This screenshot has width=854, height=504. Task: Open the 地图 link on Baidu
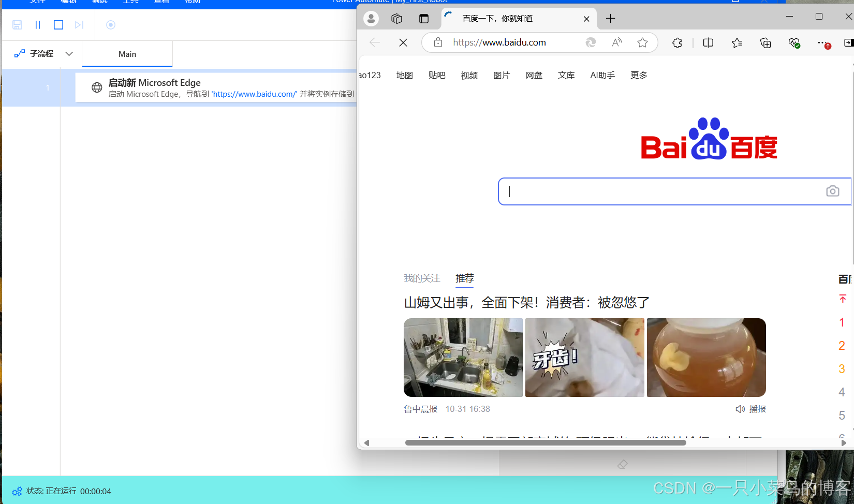click(x=405, y=76)
